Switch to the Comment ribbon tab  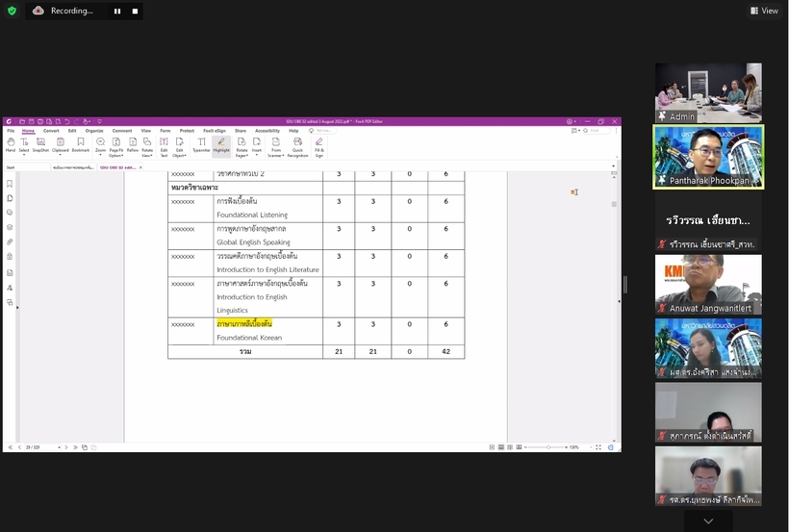click(122, 131)
